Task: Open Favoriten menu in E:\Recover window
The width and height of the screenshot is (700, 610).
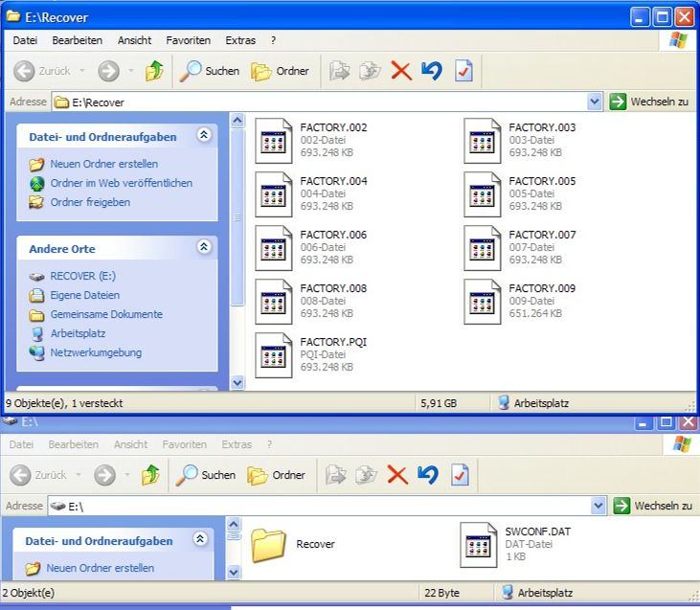Action: (188, 40)
